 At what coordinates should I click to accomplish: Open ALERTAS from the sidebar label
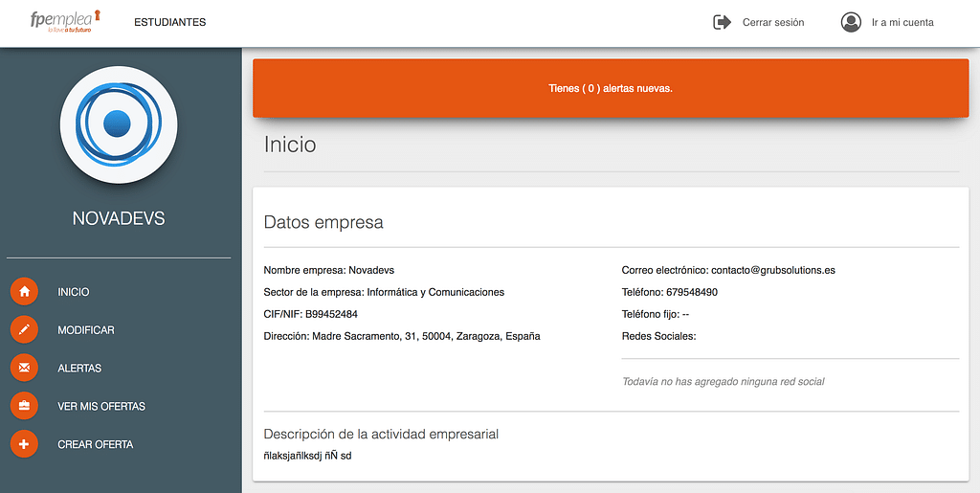tap(79, 369)
